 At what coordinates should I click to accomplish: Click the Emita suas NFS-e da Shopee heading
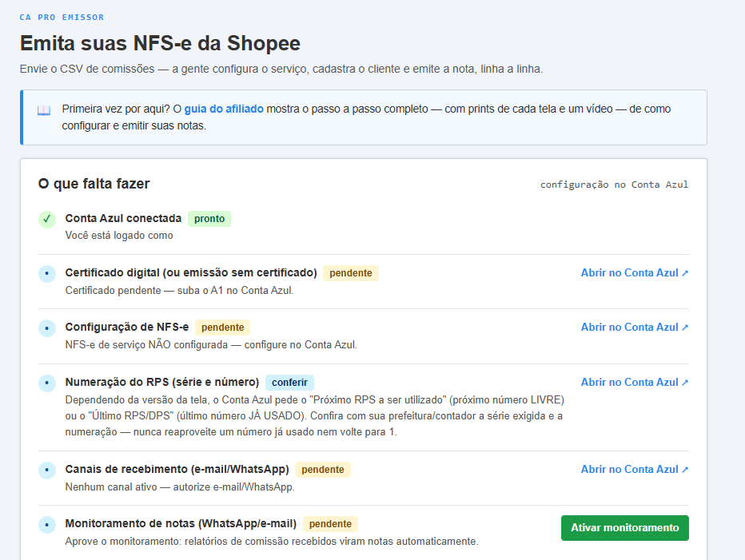click(x=160, y=43)
